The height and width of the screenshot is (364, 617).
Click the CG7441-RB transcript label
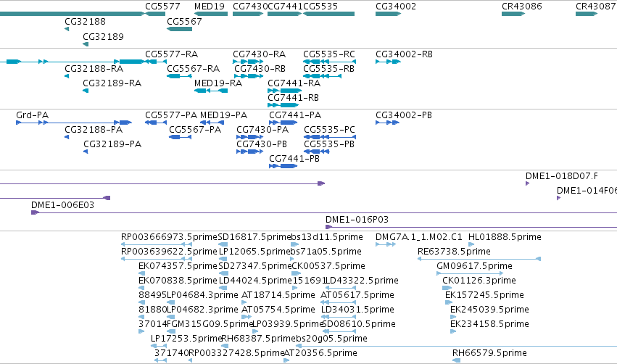(293, 98)
